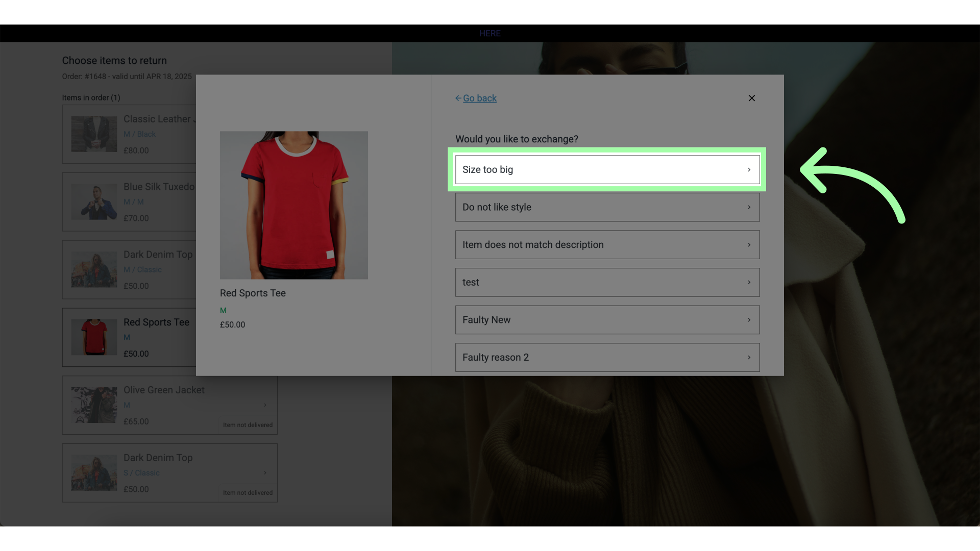Click 'Item not delivered' under Olive Green Jacket
The image size is (980, 551).
pyautogui.click(x=248, y=425)
